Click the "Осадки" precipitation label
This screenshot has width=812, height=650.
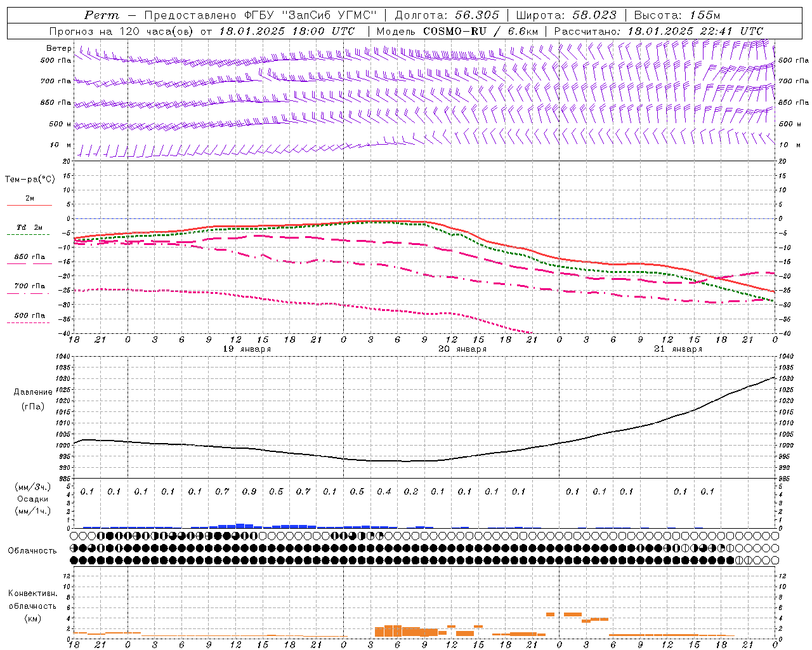tap(33, 499)
